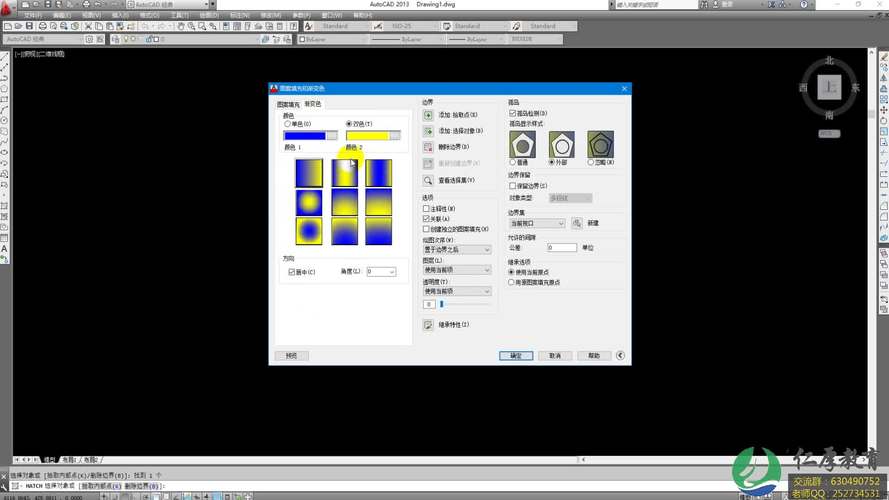Click the 确定 (OK) button
The height and width of the screenshot is (500, 889).
[516, 355]
